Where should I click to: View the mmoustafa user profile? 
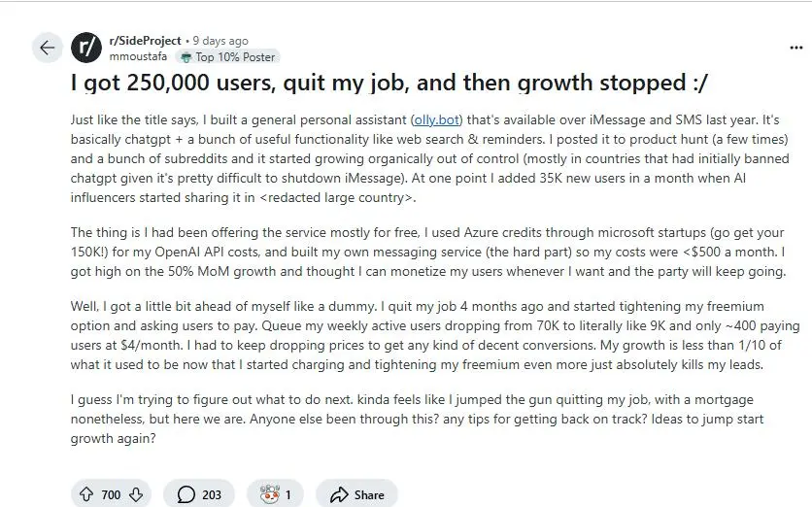click(139, 56)
